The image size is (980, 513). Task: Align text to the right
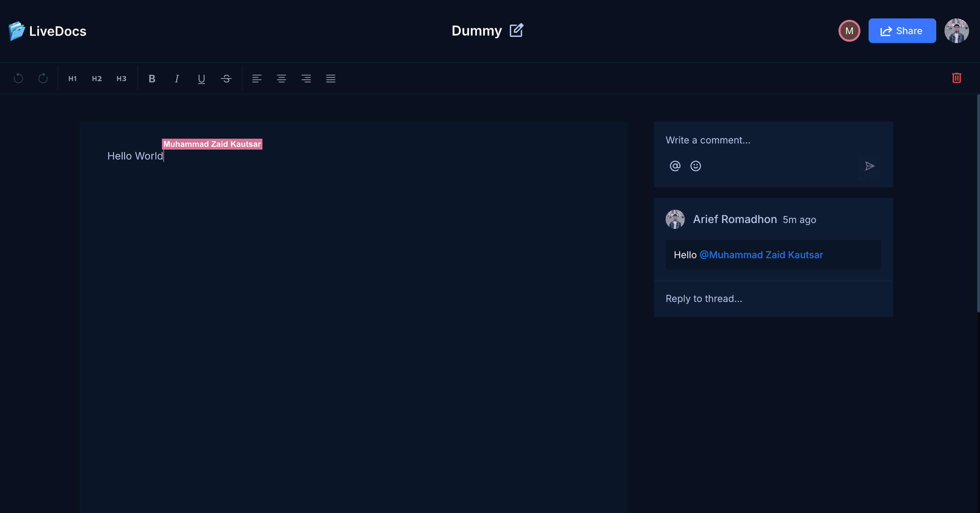click(x=306, y=78)
